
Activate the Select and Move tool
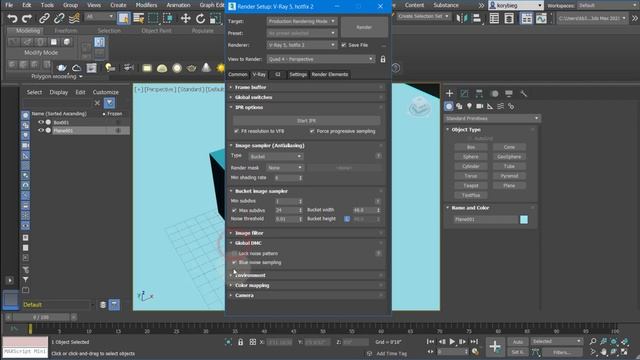click(186, 18)
